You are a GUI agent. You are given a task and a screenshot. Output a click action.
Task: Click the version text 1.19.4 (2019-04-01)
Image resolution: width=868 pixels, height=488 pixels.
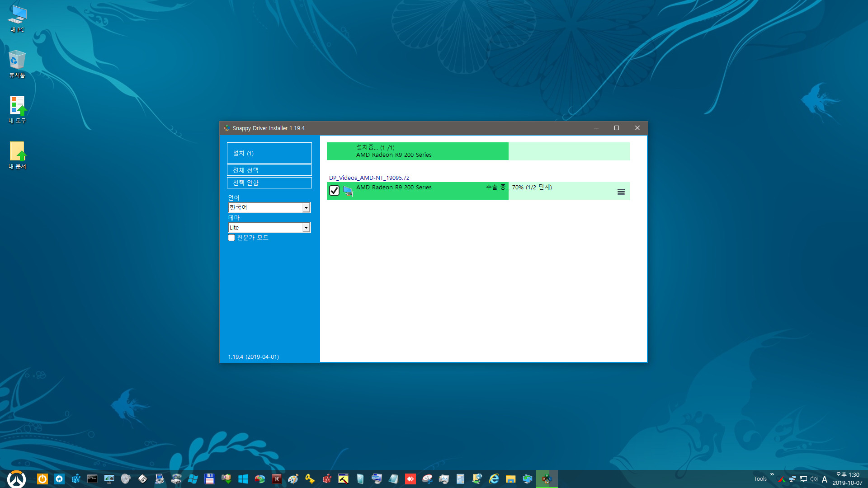click(x=253, y=357)
